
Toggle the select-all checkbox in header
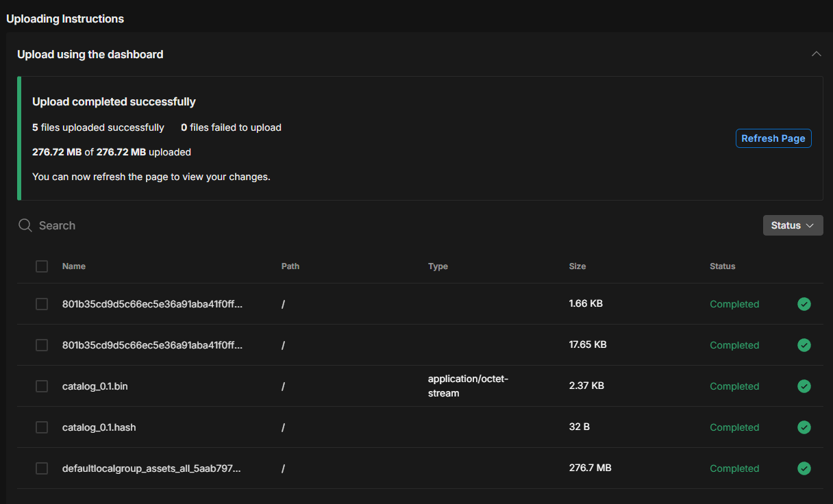click(42, 266)
